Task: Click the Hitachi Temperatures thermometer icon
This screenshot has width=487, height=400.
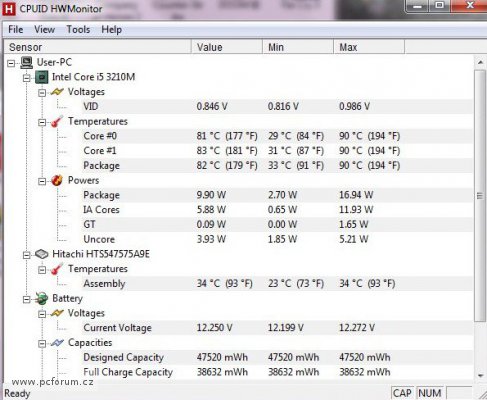Action: pyautogui.click(x=57, y=269)
